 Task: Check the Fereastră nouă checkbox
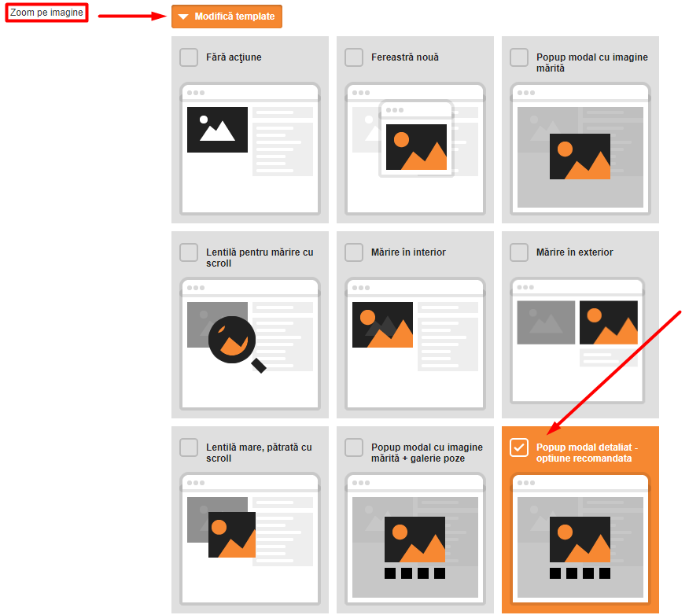tap(354, 57)
